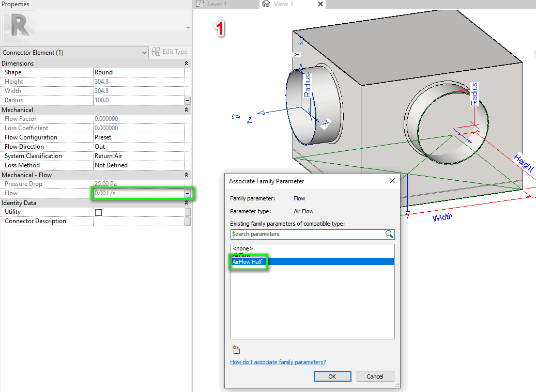The width and height of the screenshot is (536, 392).
Task: Click OK in Associate Family Parameter dialog
Action: coord(332,377)
